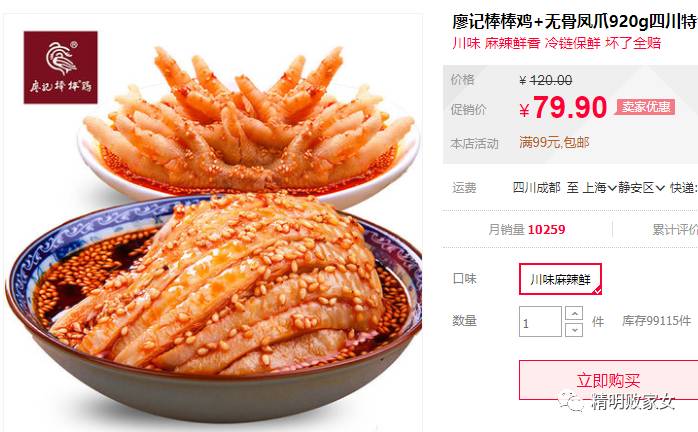Viewport: 698px width, 432px height.
Task: Click the promotional price ¥79.90
Action: tap(563, 108)
